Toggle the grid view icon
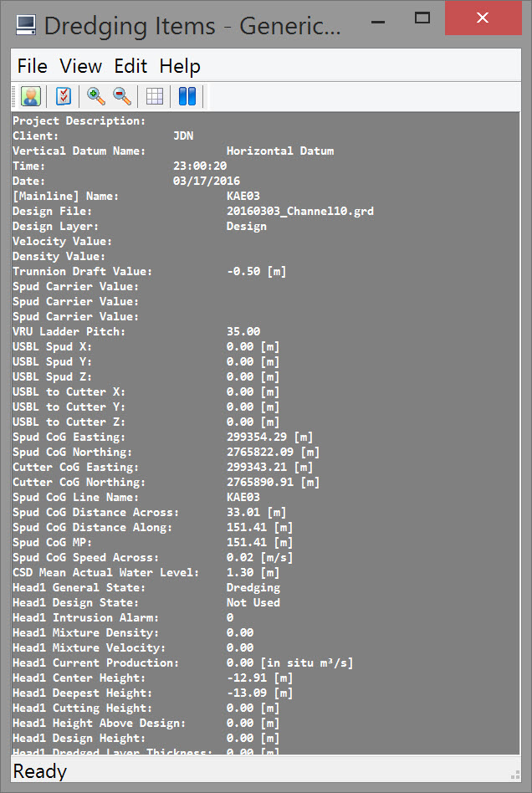This screenshot has height=793, width=532. 155,97
